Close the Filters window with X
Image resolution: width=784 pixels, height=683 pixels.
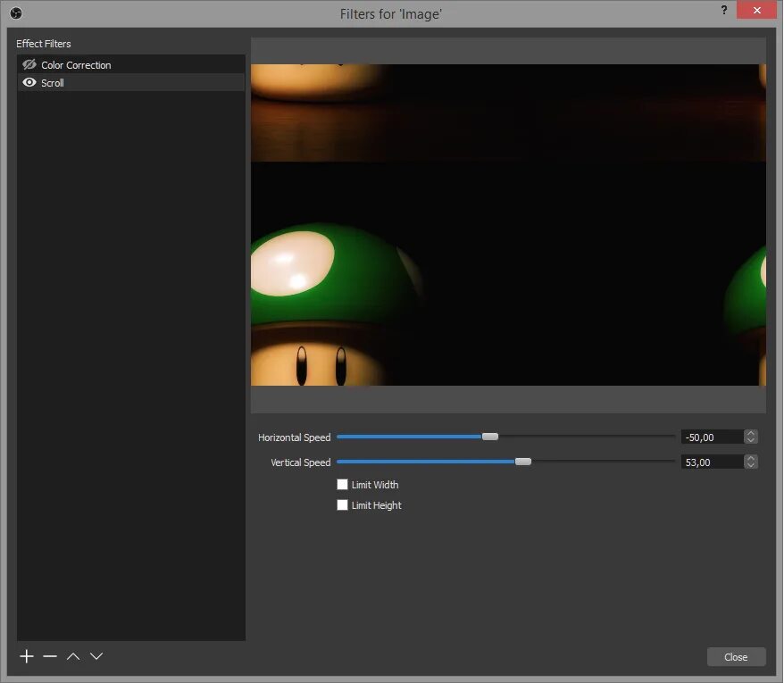click(756, 10)
